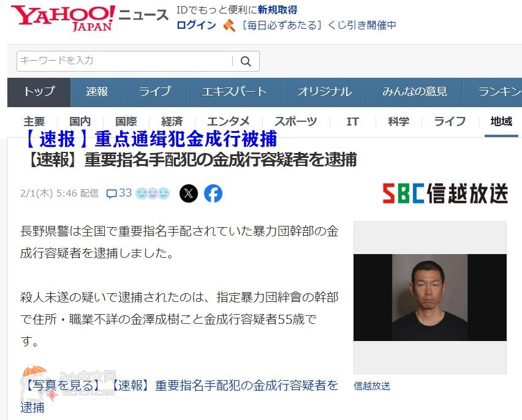Focus the キーワードを入力 search field
Image resolution: width=522 pixels, height=420 pixels.
click(124, 61)
